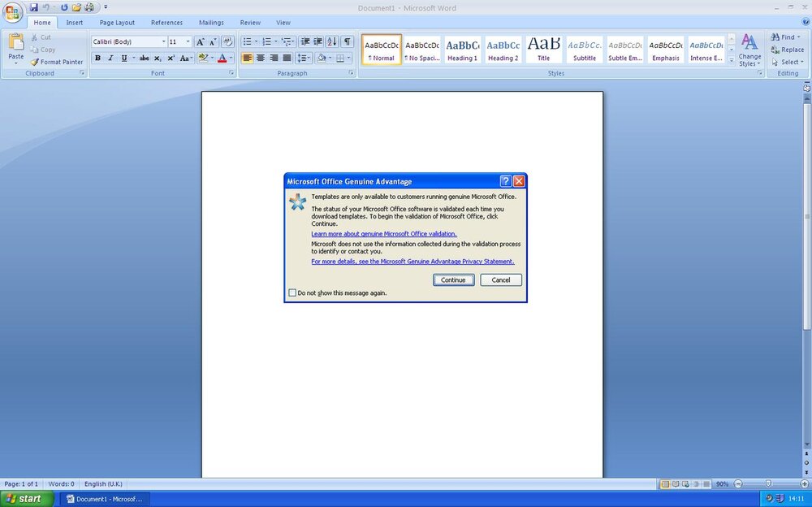The width and height of the screenshot is (812, 507).
Task: Click the Sort A-Z icon
Action: (332, 42)
